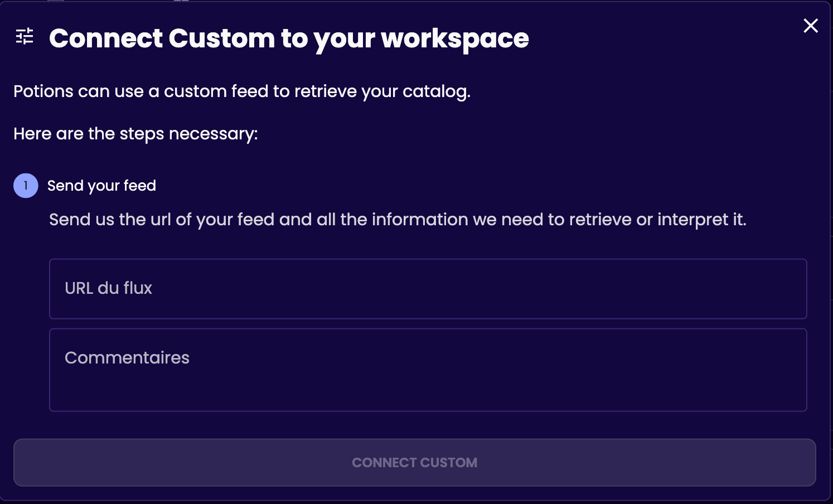The height and width of the screenshot is (504, 833).
Task: Click 'Send us the url of your feed' description
Action: (x=398, y=220)
